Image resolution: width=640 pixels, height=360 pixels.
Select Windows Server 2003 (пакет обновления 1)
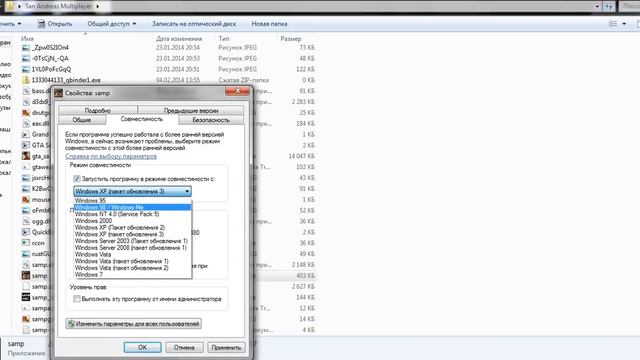pyautogui.click(x=133, y=241)
